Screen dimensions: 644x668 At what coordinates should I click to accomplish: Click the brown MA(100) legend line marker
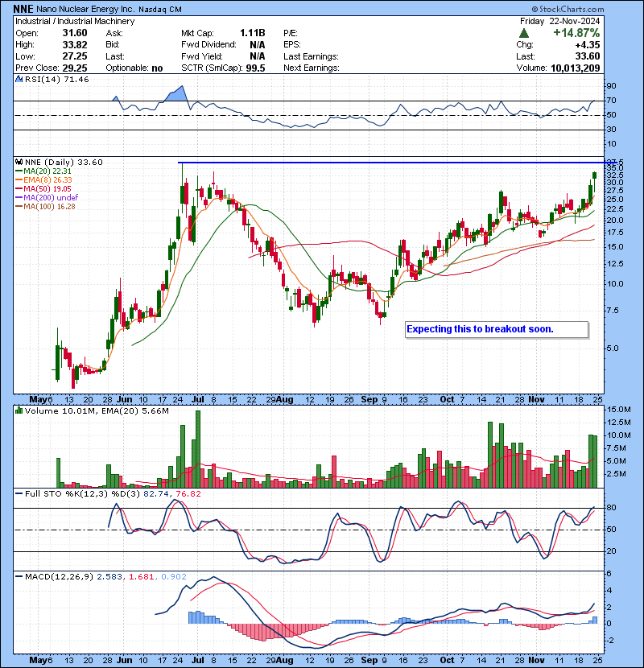[19, 207]
